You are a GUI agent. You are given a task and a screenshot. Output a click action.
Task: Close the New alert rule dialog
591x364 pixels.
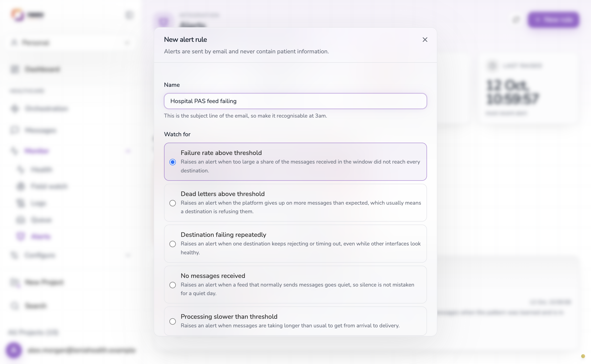pos(425,40)
